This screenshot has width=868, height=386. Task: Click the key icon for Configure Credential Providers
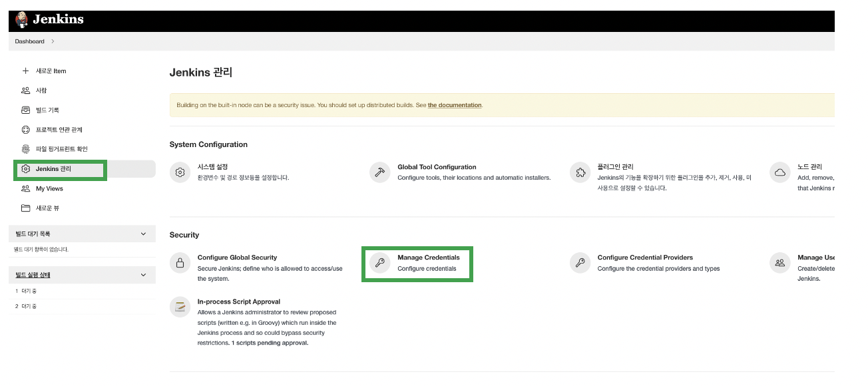[x=580, y=263]
